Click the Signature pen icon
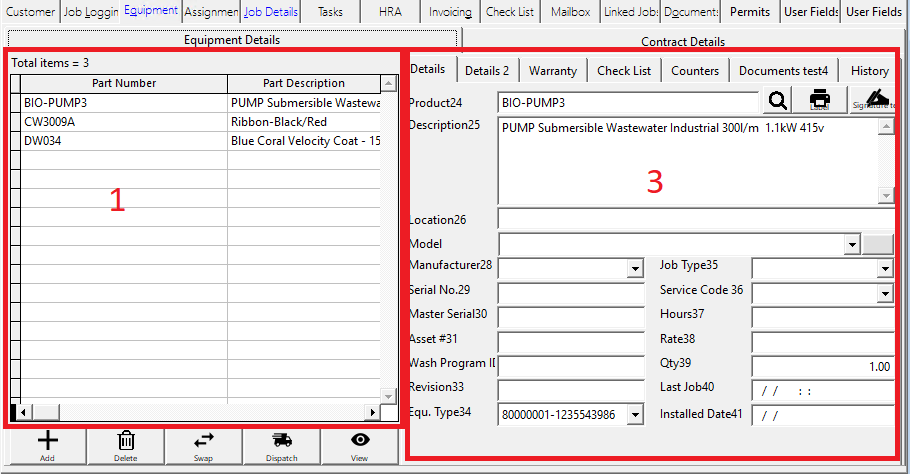The height and width of the screenshot is (474, 910). coord(874,100)
